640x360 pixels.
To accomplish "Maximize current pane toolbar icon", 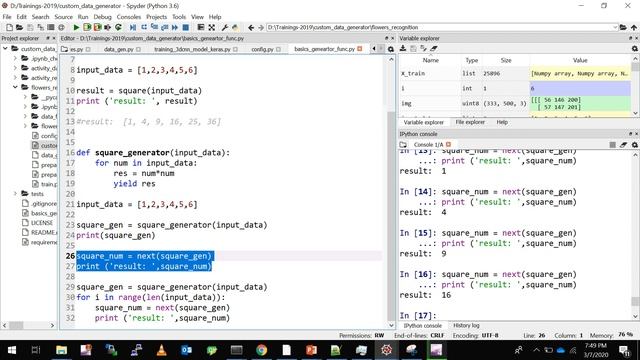I will [x=200, y=27].
